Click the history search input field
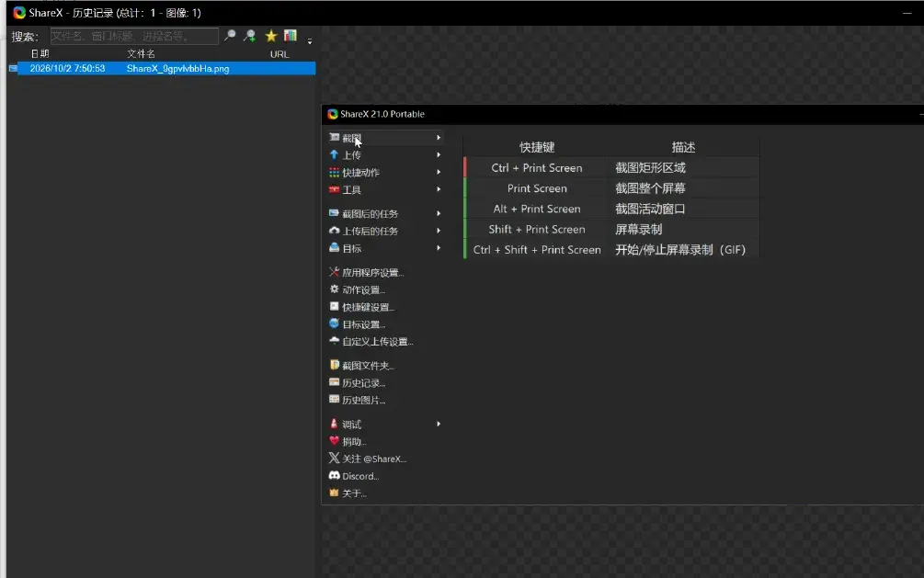 point(134,36)
